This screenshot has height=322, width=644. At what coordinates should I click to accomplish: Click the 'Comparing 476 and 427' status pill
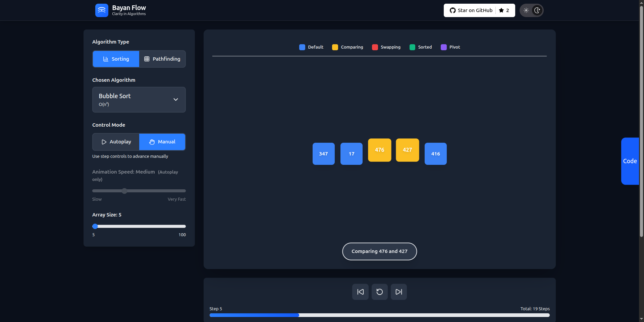pyautogui.click(x=380, y=251)
